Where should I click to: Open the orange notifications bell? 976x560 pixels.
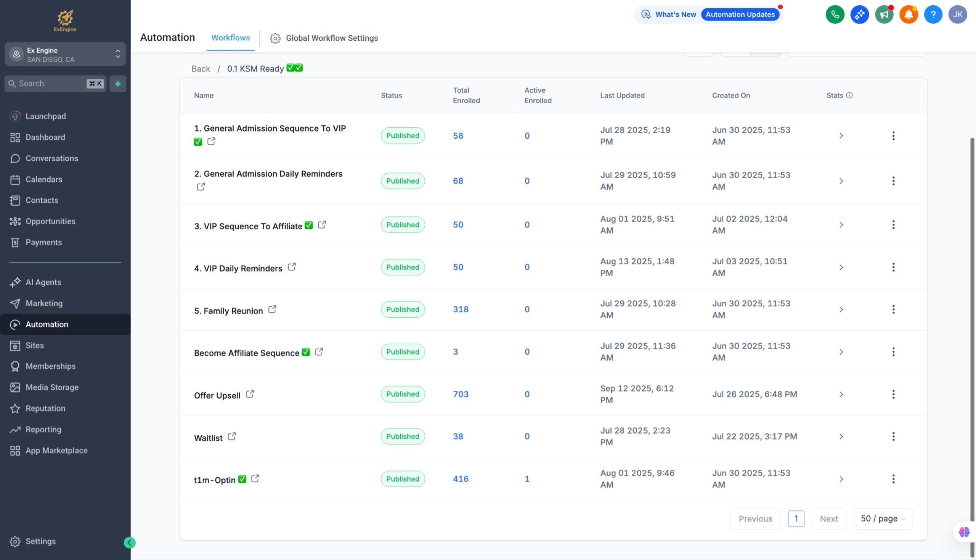[908, 14]
